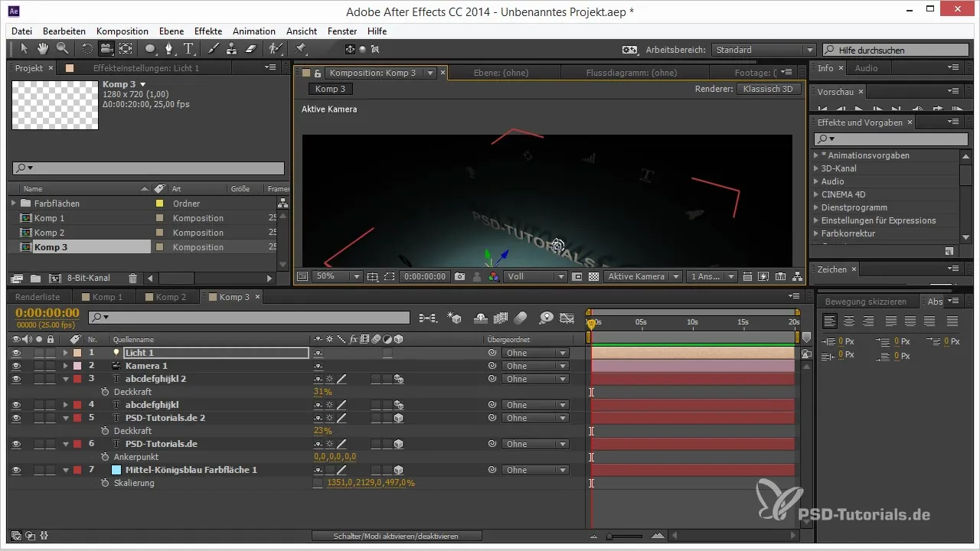Screen dimensions: 980x551
Task: Open the Fenster menu
Action: tap(341, 31)
